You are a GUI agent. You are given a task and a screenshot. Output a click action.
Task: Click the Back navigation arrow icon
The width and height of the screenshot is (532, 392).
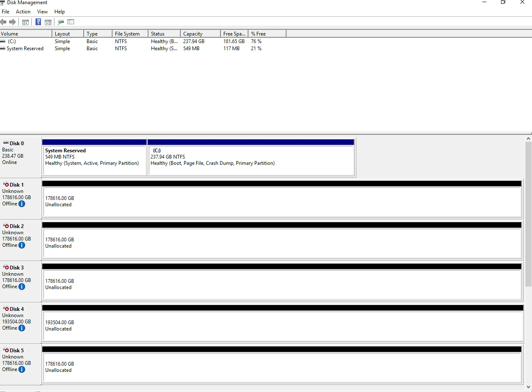point(3,22)
